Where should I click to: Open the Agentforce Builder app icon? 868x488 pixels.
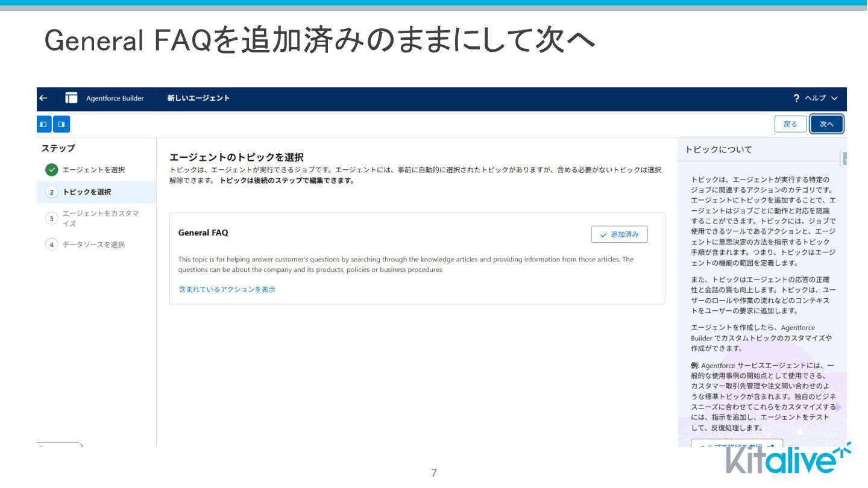tap(72, 98)
